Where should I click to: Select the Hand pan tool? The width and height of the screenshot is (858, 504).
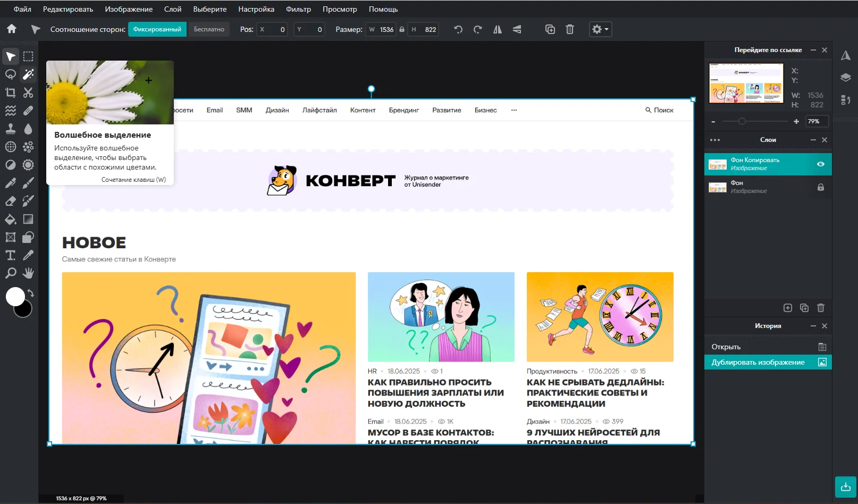(x=28, y=273)
